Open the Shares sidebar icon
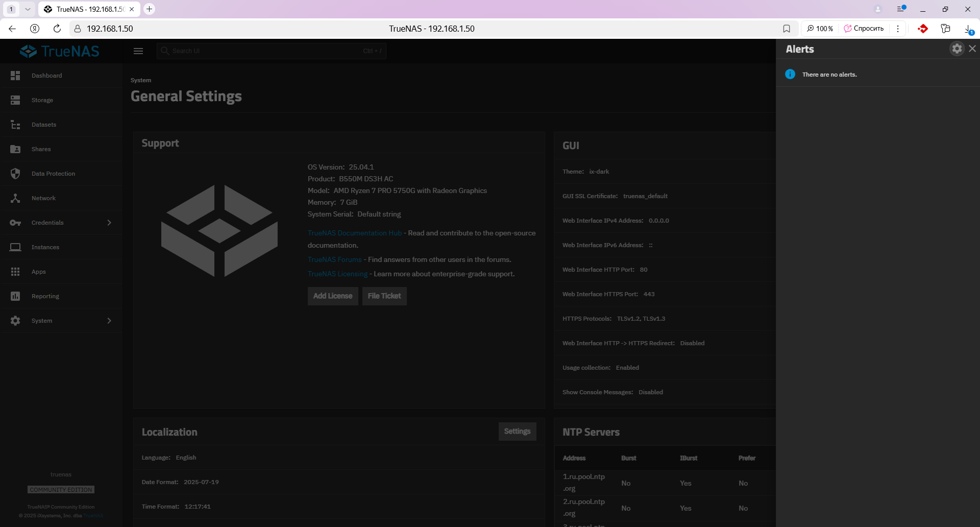 [15, 149]
